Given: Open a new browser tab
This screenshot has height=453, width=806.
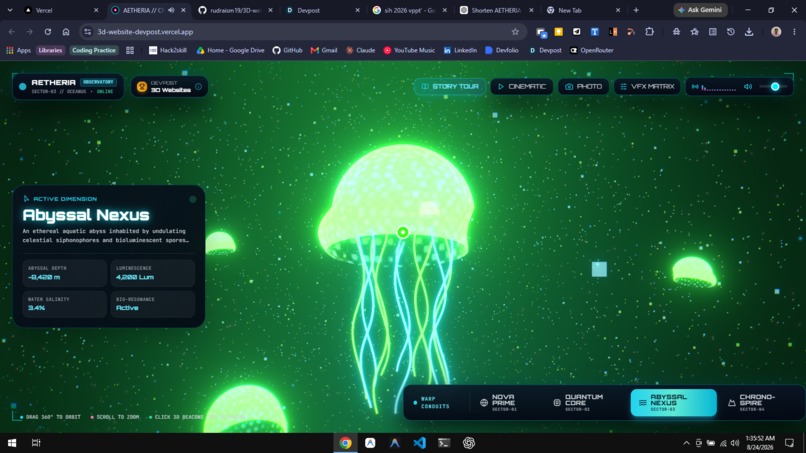Looking at the screenshot, I should pos(636,10).
